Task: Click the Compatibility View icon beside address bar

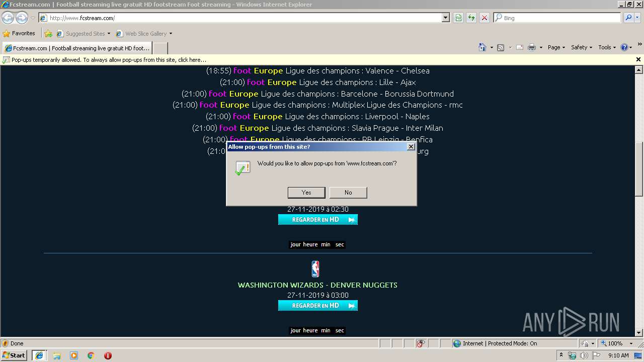Action: pyautogui.click(x=458, y=18)
